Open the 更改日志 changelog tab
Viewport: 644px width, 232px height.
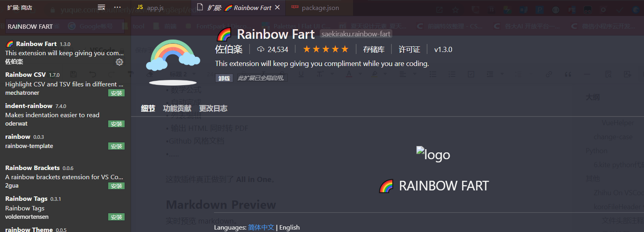[213, 108]
